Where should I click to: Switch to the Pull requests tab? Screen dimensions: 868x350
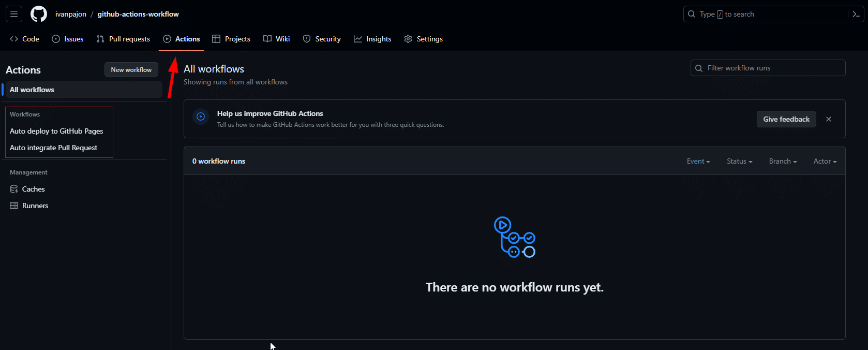coord(123,39)
